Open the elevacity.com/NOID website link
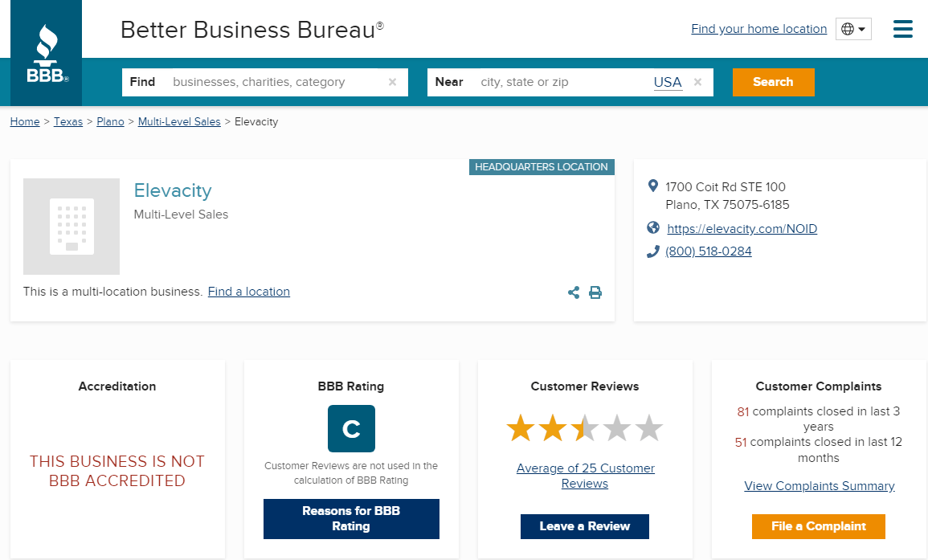This screenshot has width=928, height=560. click(742, 228)
